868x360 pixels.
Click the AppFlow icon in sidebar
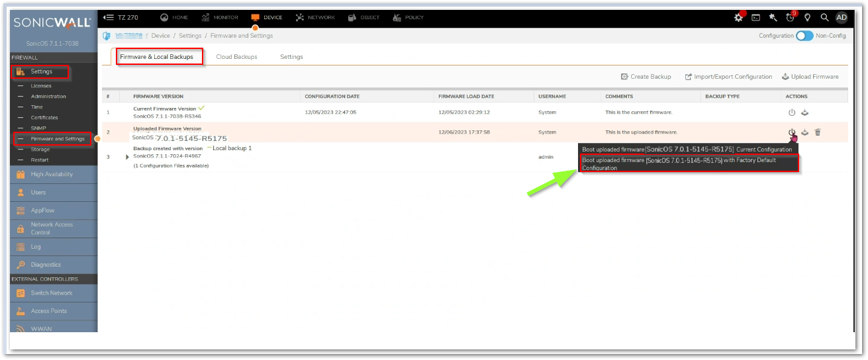point(21,210)
